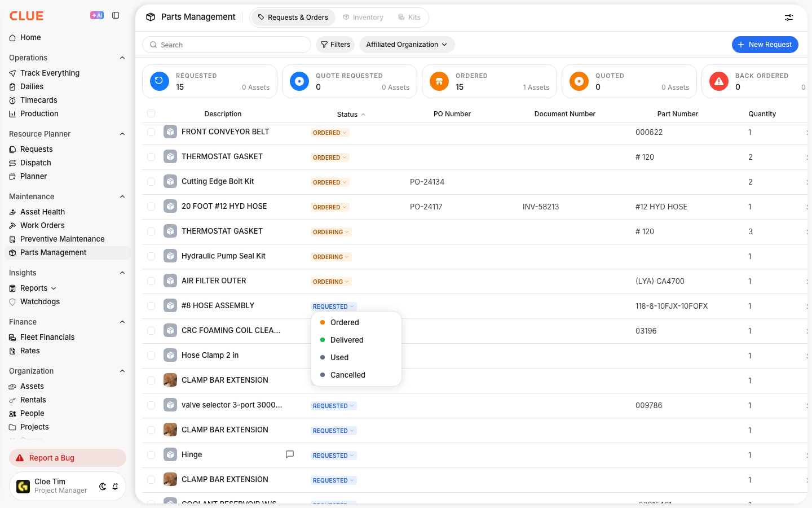Check the Cutting Edge Bolt Kit checkbox

151,181
